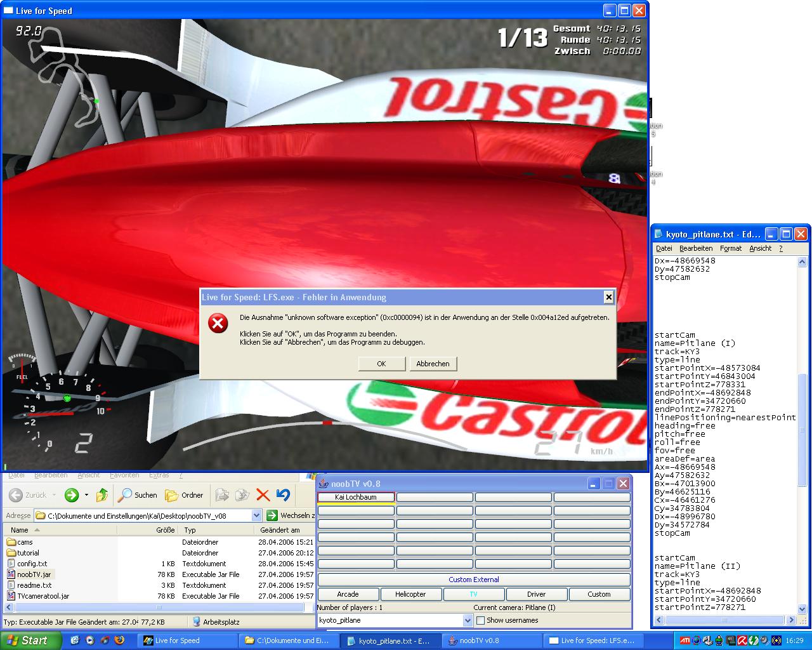
Task: Open Suchen search in Explorer toolbar
Action: point(138,495)
